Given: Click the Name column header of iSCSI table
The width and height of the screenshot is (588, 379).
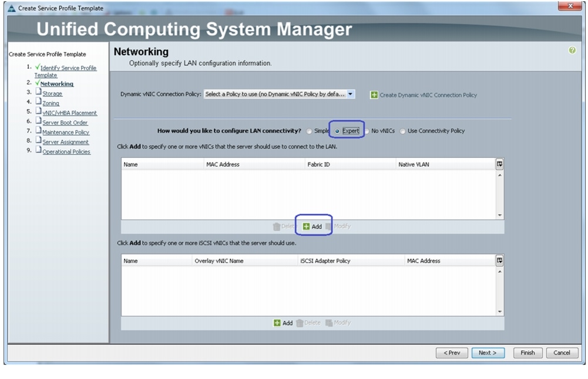Looking at the screenshot, I should (x=156, y=261).
